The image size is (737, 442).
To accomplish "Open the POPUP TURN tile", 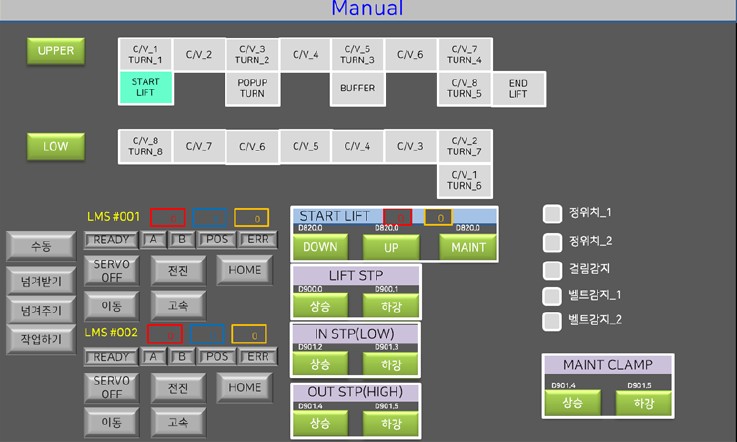I will (x=252, y=88).
